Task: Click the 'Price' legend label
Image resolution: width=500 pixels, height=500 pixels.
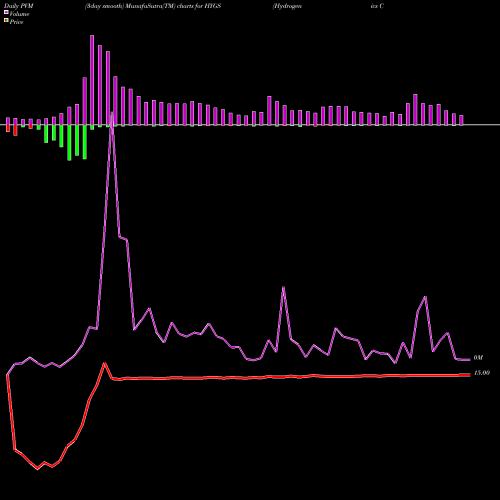Action: click(16, 22)
